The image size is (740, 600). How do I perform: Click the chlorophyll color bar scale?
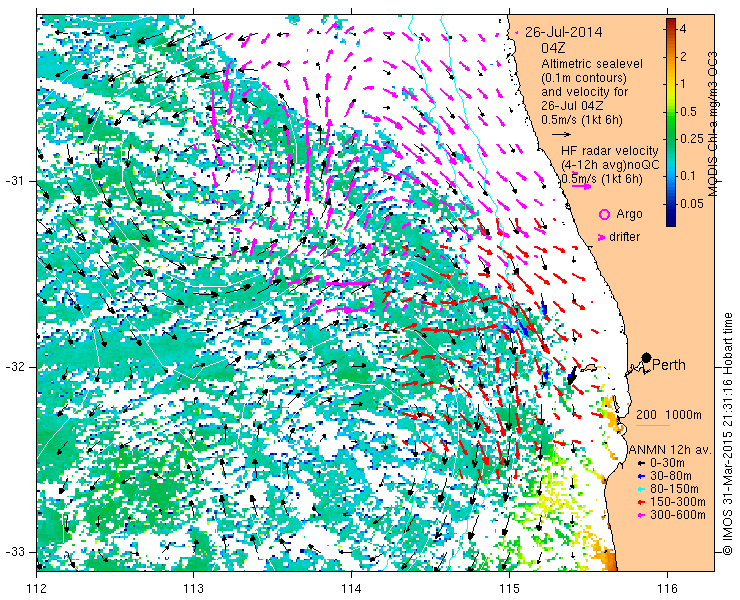click(x=671, y=122)
